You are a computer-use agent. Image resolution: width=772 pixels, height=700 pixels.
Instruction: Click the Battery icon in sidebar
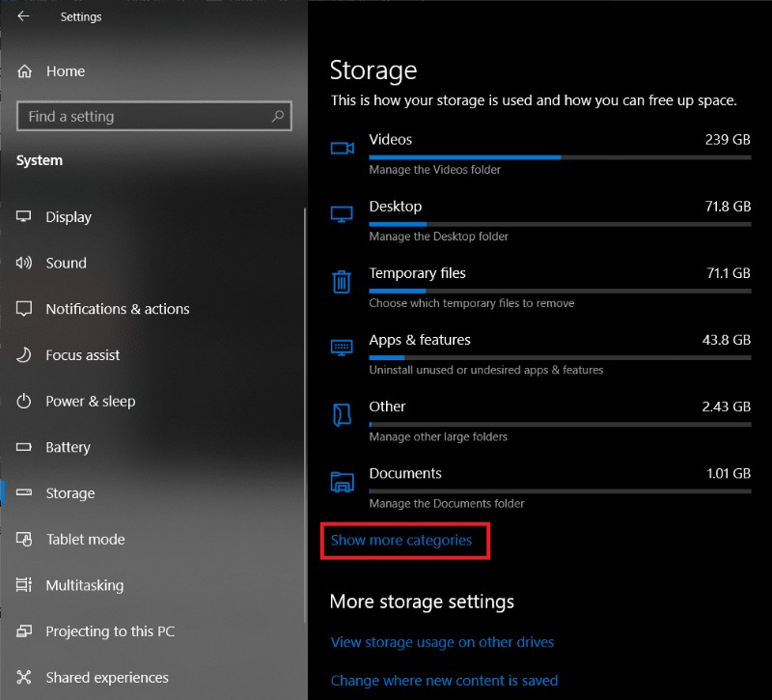[x=23, y=447]
